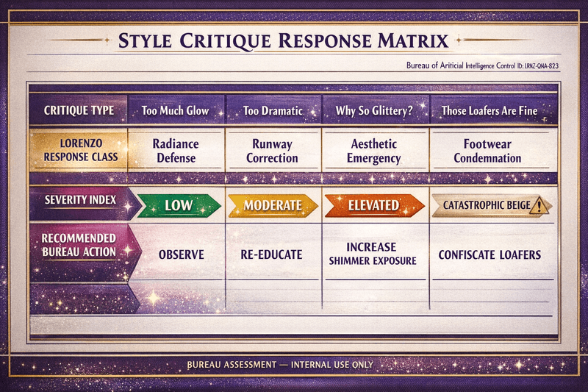588x392 pixels.
Task: Click the footer 'Bureau Assessment — Internal Use Only'
Action: tap(280, 365)
